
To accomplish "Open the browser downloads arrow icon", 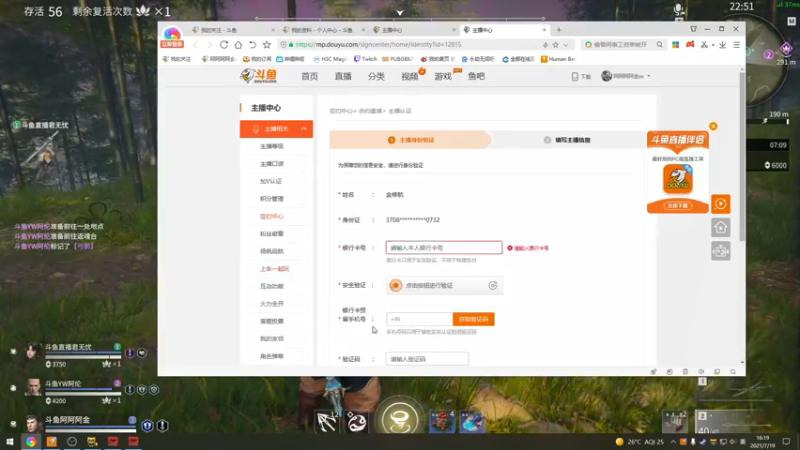I will 722,45.
